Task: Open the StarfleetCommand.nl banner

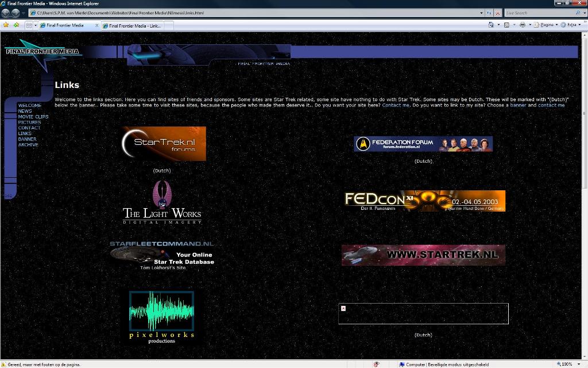Action: click(162, 255)
